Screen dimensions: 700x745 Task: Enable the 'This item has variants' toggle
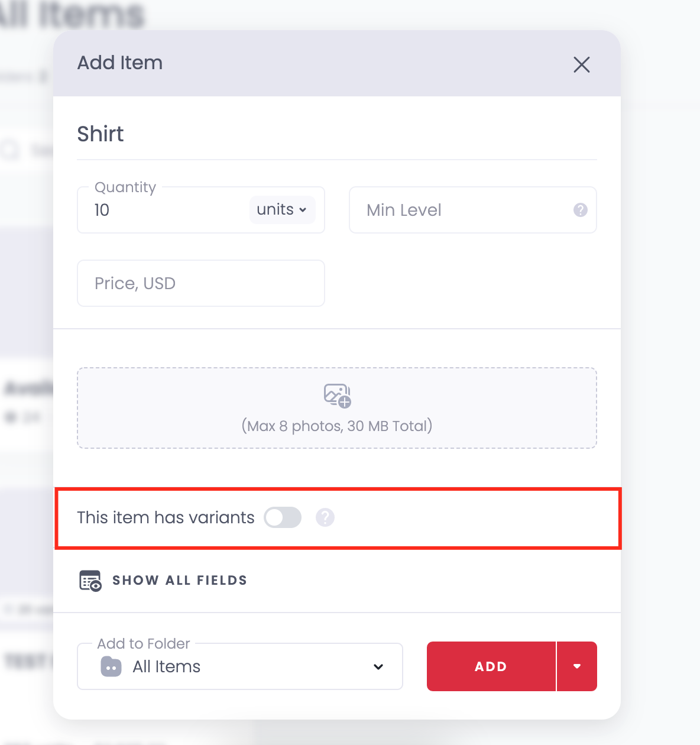coord(283,517)
